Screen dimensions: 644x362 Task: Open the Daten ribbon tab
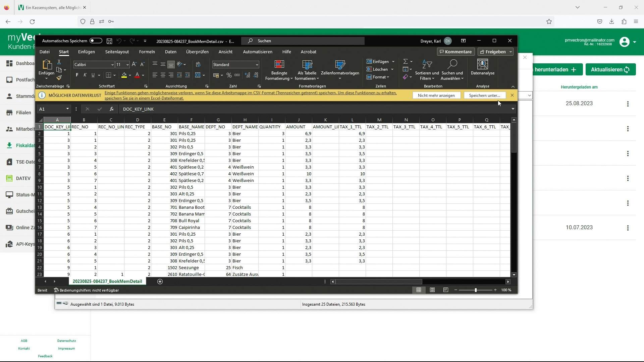pos(170,52)
